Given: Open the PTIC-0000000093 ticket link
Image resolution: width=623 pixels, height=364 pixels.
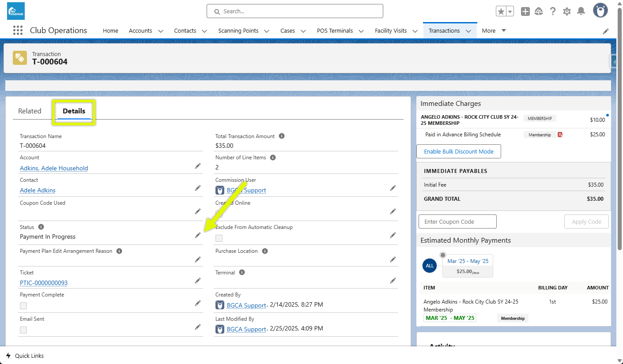Looking at the screenshot, I should coord(44,283).
